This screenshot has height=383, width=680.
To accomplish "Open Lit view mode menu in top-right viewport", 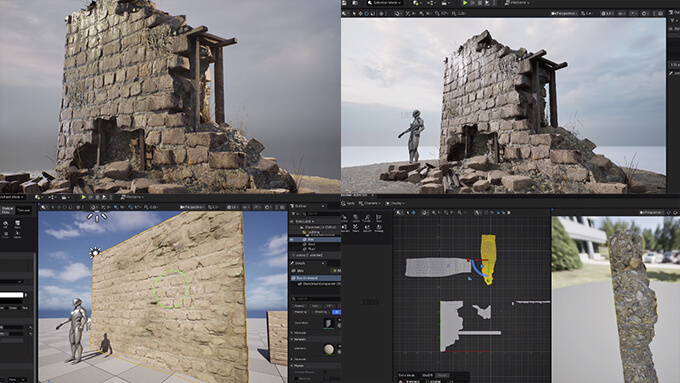I will pos(608,13).
